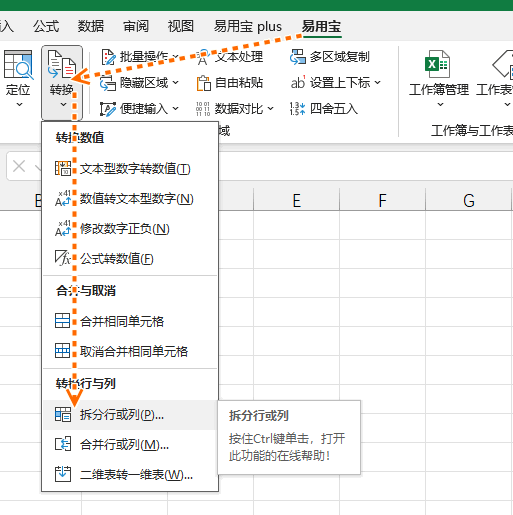Click the 自由粘贴 button label
Viewport: 513px width, 515px height.
[x=239, y=83]
